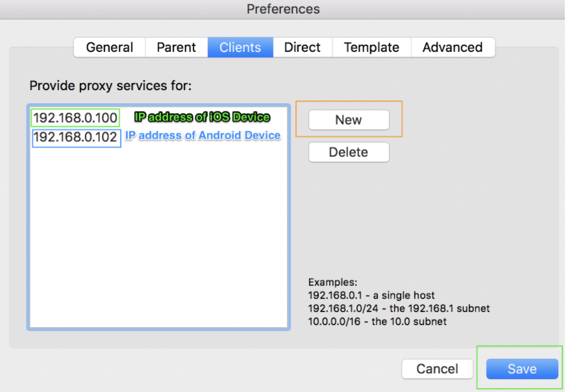Viewport: 570px width, 392px height.
Task: Click the 'IP address of Android Device' annotation
Action: click(203, 136)
